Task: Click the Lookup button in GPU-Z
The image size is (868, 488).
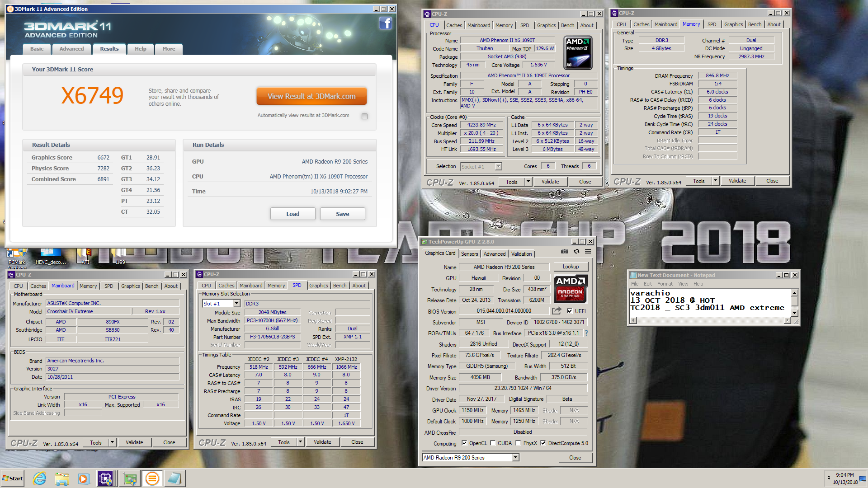Action: pyautogui.click(x=571, y=267)
